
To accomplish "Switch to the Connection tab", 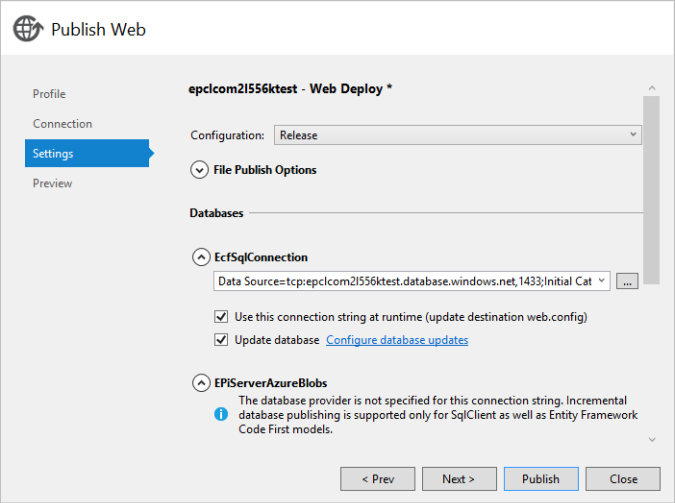I will pyautogui.click(x=62, y=124).
